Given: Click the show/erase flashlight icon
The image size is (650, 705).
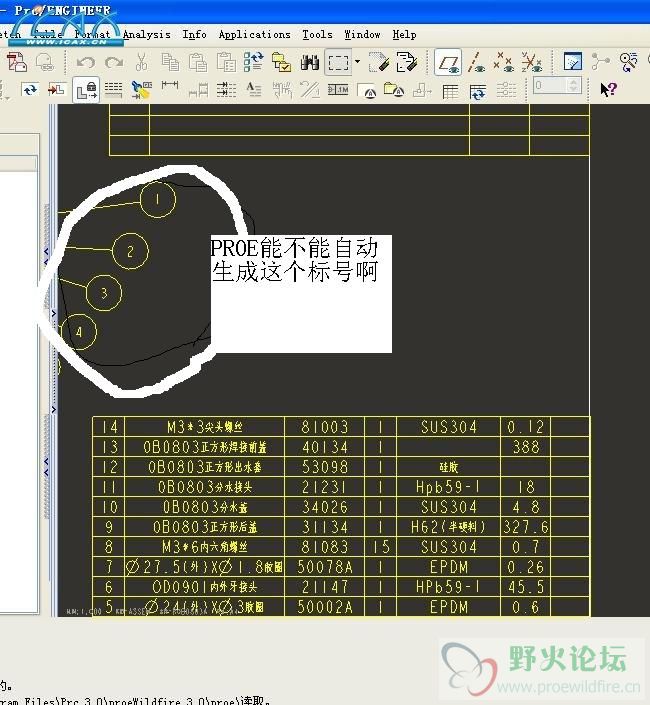Looking at the screenshot, I should tap(142, 89).
